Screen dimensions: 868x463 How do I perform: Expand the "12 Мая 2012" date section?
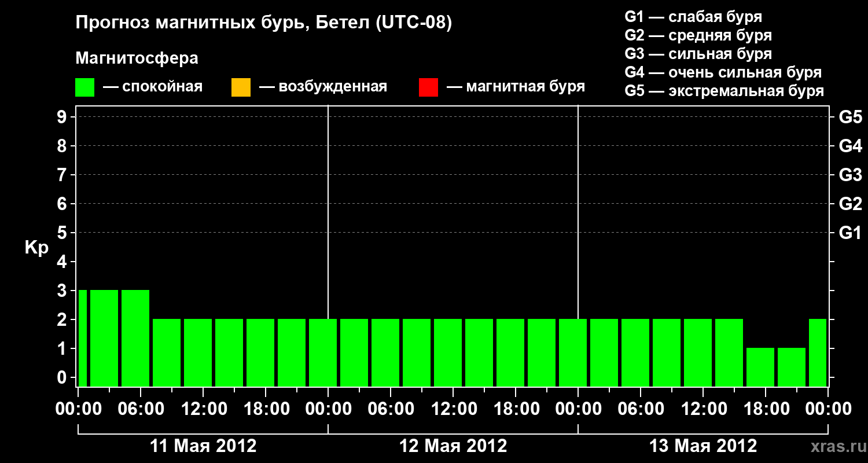453,446
